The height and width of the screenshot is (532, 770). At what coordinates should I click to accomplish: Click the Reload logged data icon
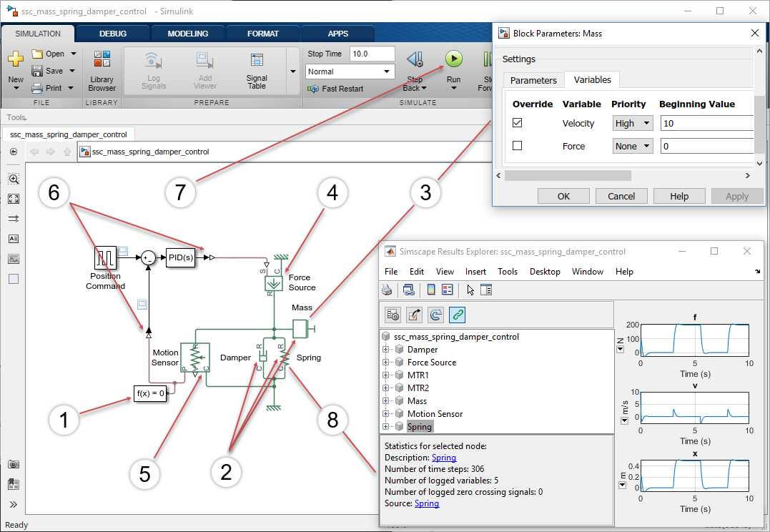tap(435, 315)
